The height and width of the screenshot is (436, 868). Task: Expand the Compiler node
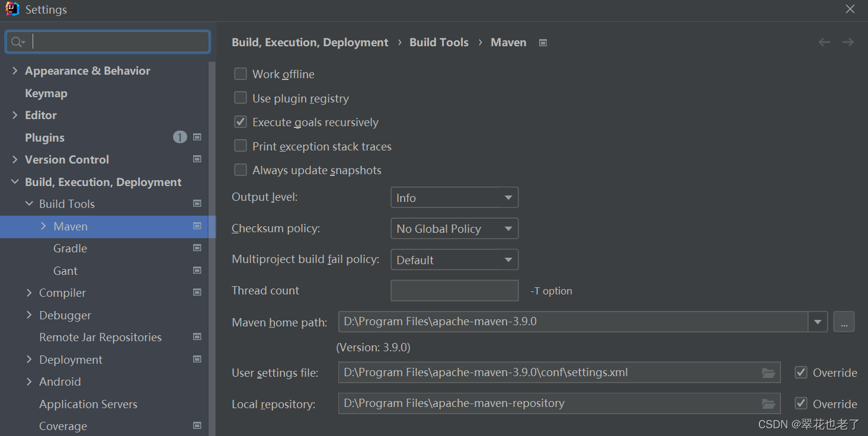pyautogui.click(x=29, y=293)
